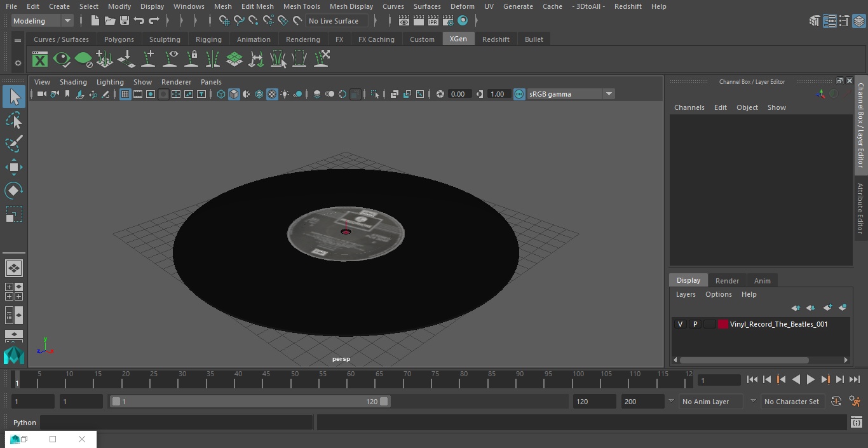Viewport: 868px width, 448px height.
Task: Open the shelf options menu icon
Action: 18,40
